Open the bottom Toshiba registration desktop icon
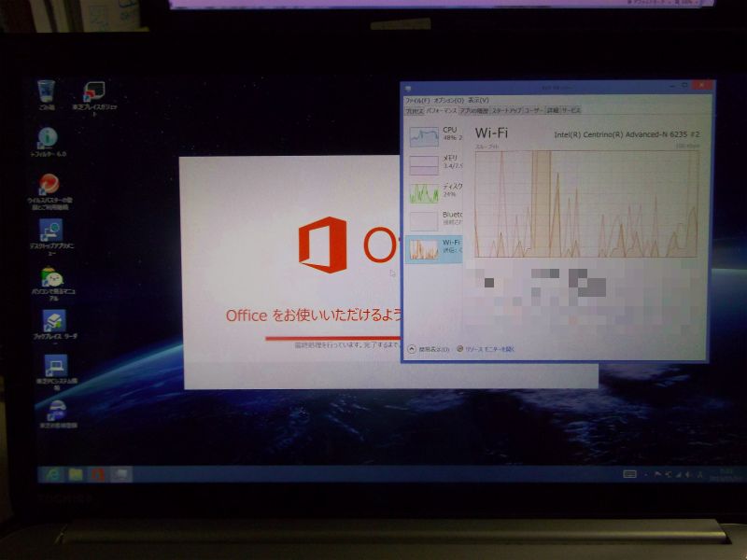The width and height of the screenshot is (747, 560). click(57, 413)
